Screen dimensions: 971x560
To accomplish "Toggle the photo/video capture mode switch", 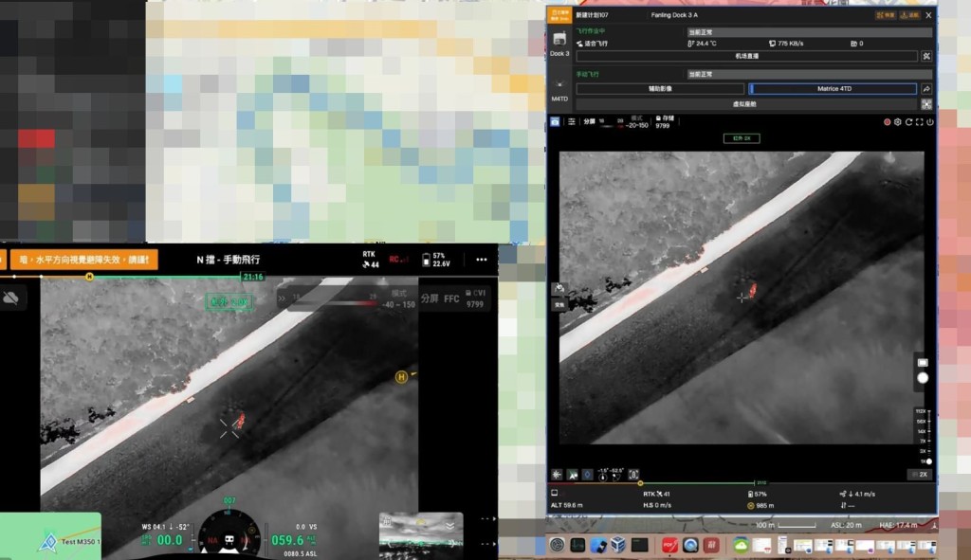I will coord(923,363).
